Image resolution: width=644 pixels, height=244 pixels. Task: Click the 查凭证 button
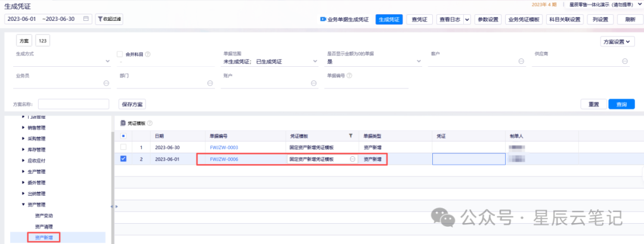point(419,19)
